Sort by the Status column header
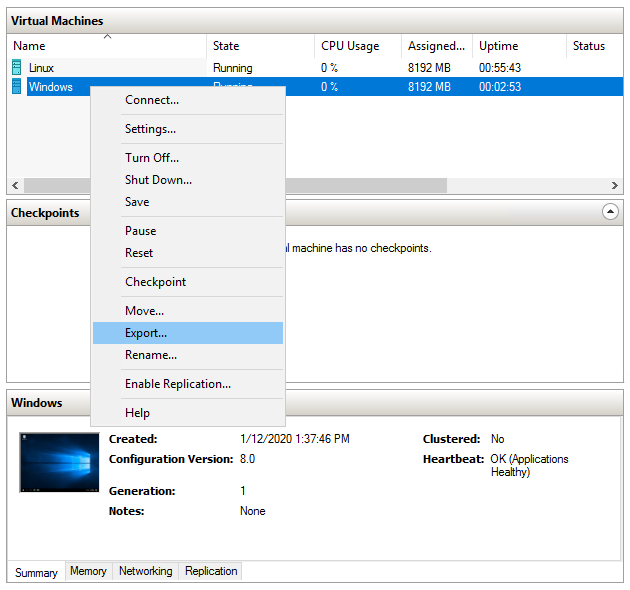 (x=595, y=46)
